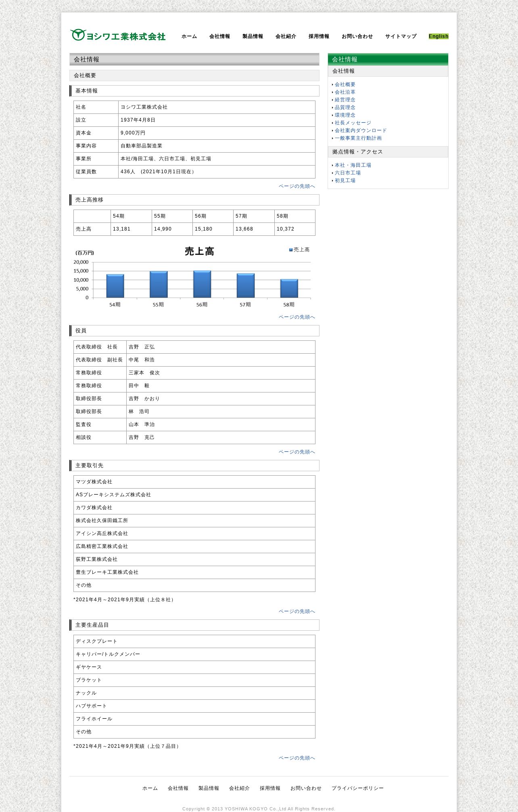Open the 初見工場 access link
The width and height of the screenshot is (518, 812).
[345, 180]
